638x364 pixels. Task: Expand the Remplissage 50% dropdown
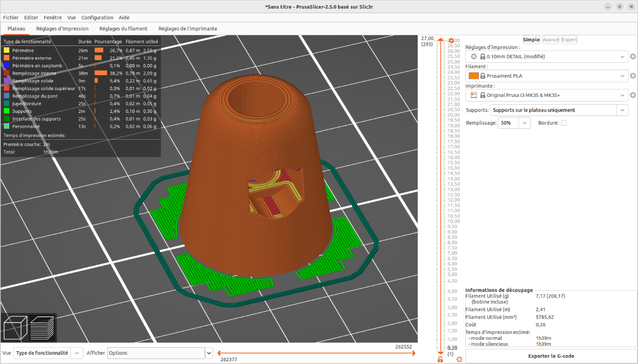pyautogui.click(x=525, y=123)
